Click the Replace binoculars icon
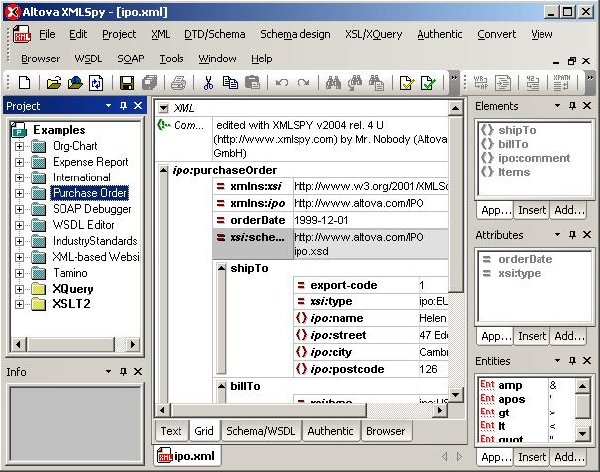The image size is (600, 472). pos(377,82)
